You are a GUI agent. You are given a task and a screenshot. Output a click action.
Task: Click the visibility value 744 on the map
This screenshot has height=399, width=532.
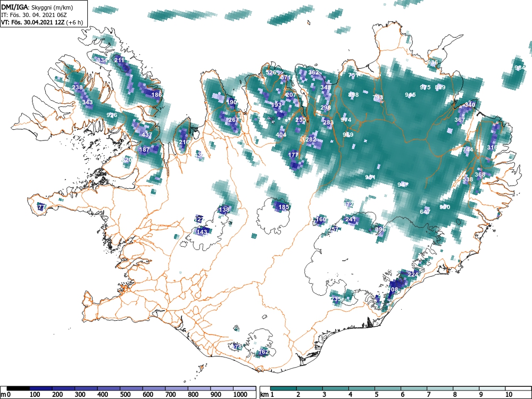[468, 149]
